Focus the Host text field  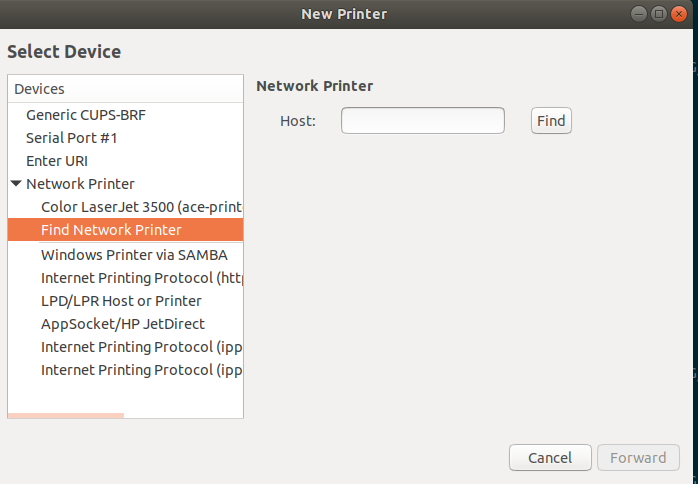coord(422,121)
